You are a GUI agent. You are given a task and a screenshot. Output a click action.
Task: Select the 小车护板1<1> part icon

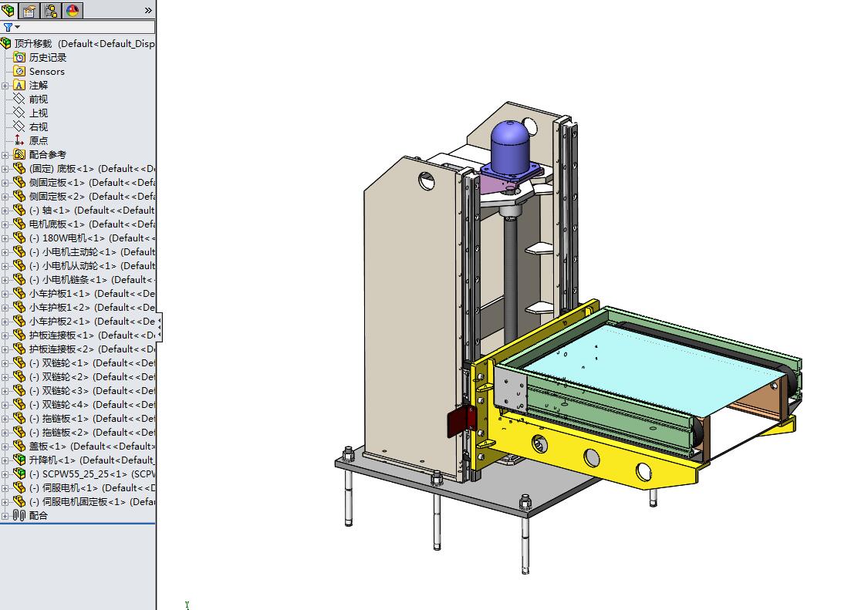click(19, 293)
